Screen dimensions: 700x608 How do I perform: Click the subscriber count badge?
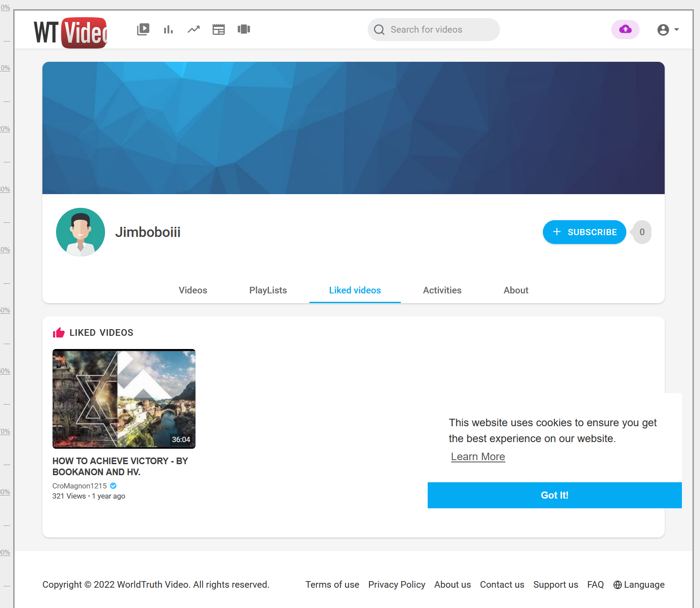[642, 232]
